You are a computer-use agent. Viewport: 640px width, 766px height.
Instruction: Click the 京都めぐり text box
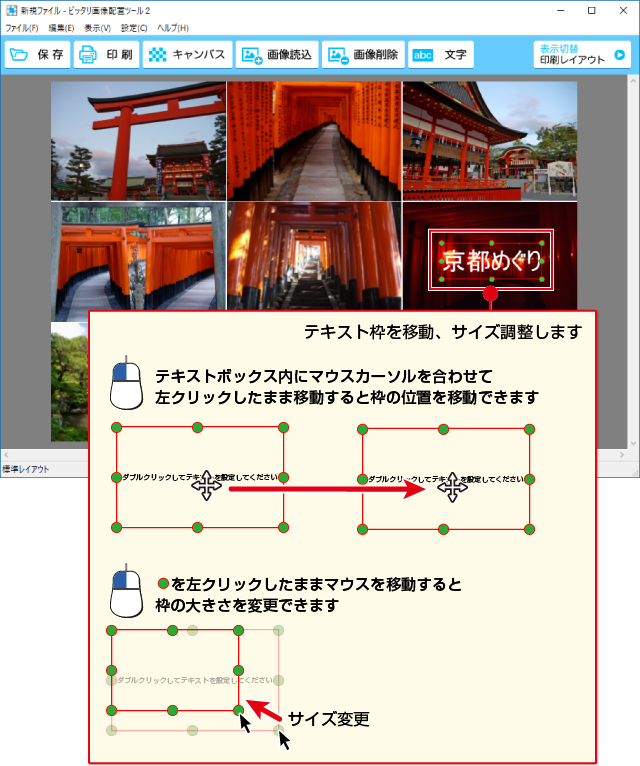491,261
